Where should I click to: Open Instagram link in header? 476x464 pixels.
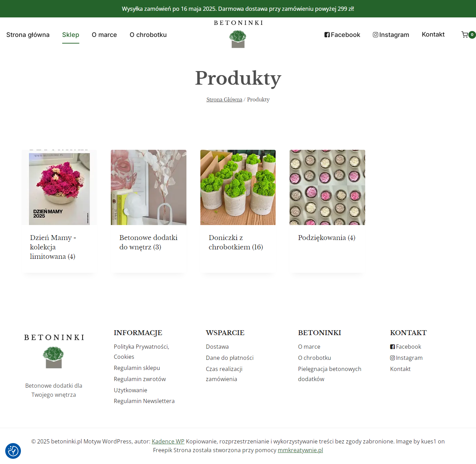click(391, 35)
